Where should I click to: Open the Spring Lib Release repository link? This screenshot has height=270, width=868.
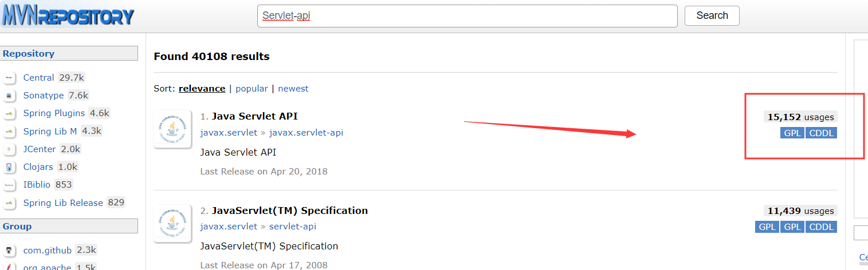click(63, 203)
